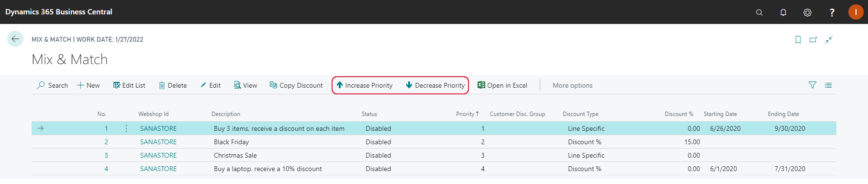Click Copy Discount action
This screenshot has width=868, height=184.
296,85
